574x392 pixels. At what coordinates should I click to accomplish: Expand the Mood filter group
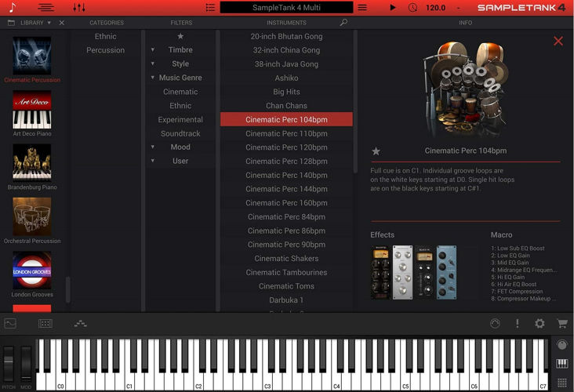click(153, 147)
